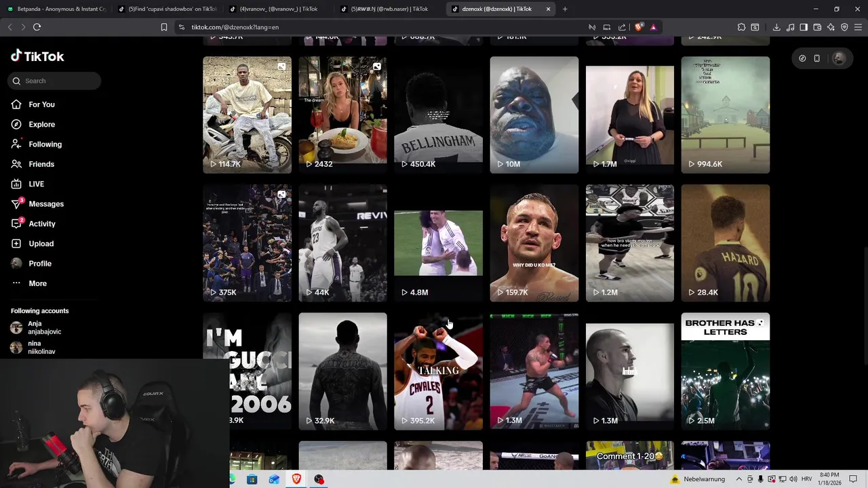The image size is (868, 488).
Task: Switch to the RWB.N rwb.naser tab
Action: click(x=390, y=9)
